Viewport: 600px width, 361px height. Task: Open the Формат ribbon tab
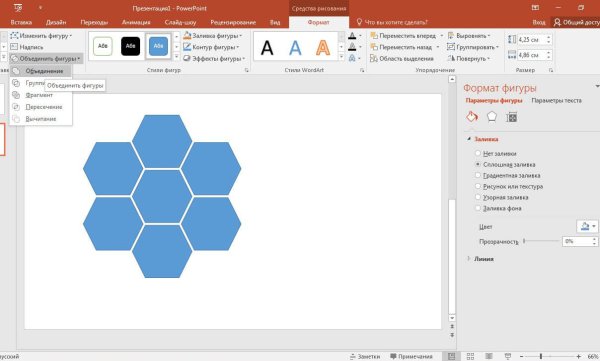coord(318,22)
